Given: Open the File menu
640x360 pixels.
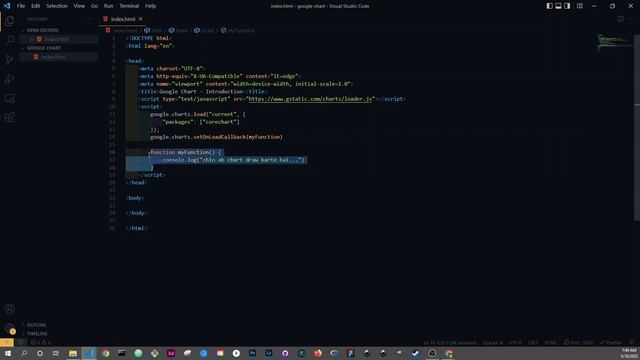Looking at the screenshot, I should click(x=21, y=6).
